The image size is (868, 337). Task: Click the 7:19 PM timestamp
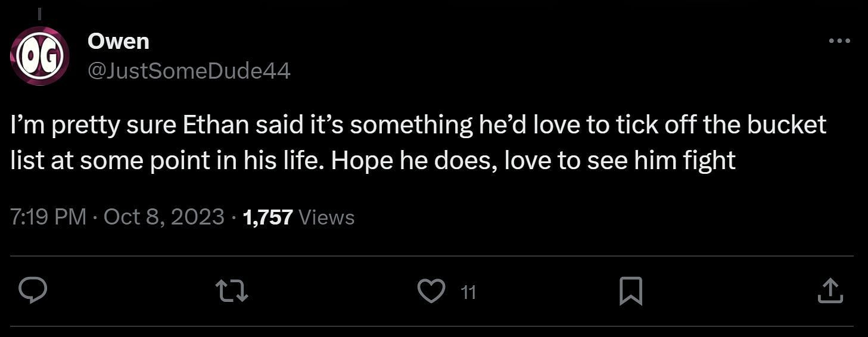tap(48, 217)
